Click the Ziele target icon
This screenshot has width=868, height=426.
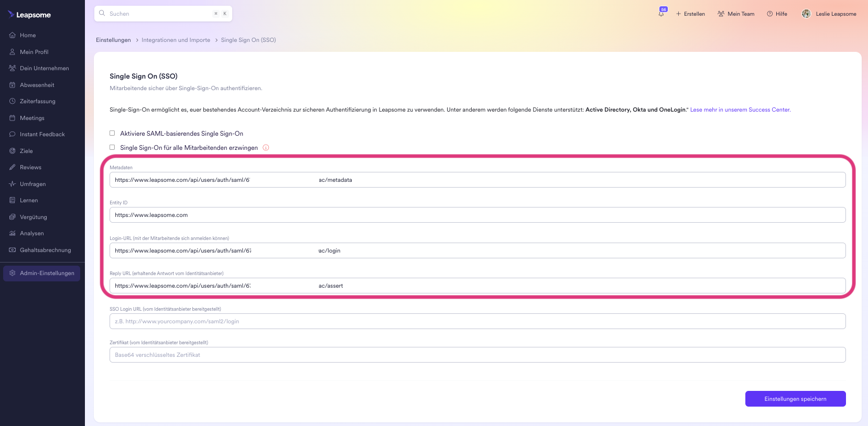13,151
